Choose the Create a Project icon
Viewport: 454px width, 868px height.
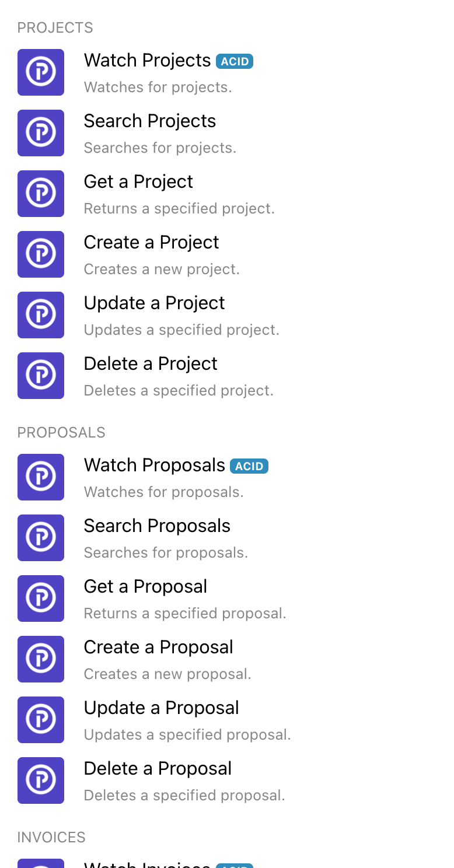tap(41, 254)
